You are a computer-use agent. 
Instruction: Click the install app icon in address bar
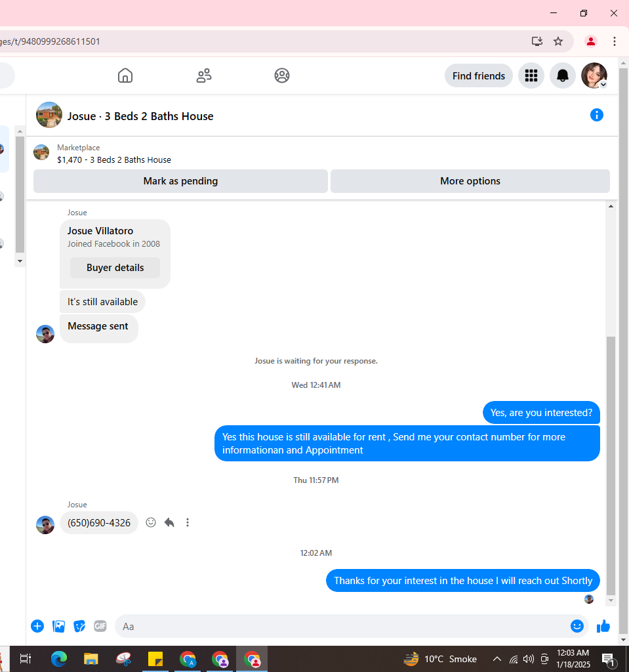[x=537, y=41]
